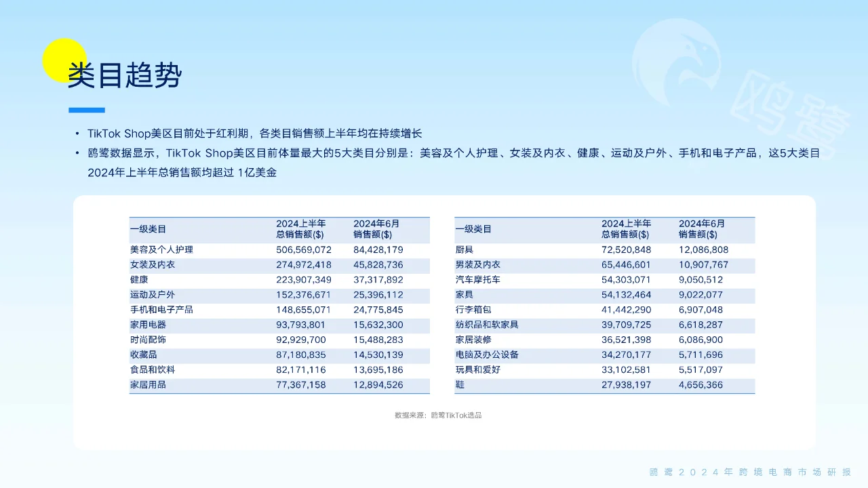Click the value 5,711,696
The height and width of the screenshot is (488, 868).
(701, 355)
